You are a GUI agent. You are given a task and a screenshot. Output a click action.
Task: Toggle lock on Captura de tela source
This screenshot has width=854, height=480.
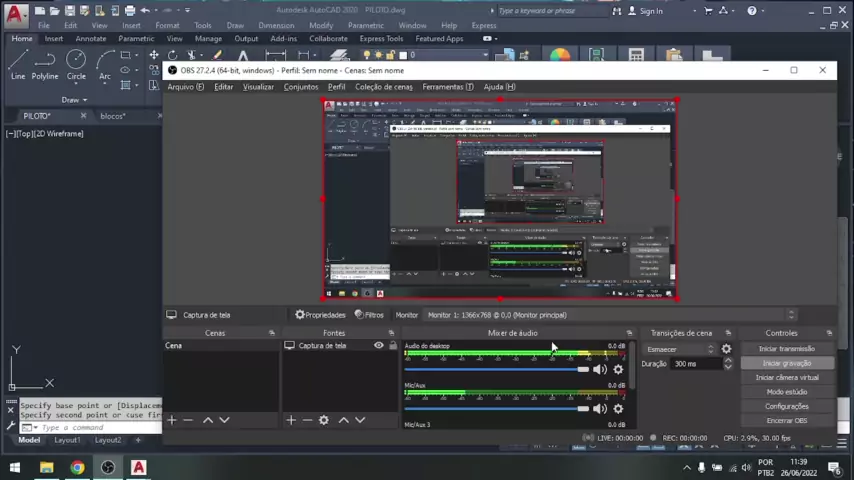click(393, 346)
